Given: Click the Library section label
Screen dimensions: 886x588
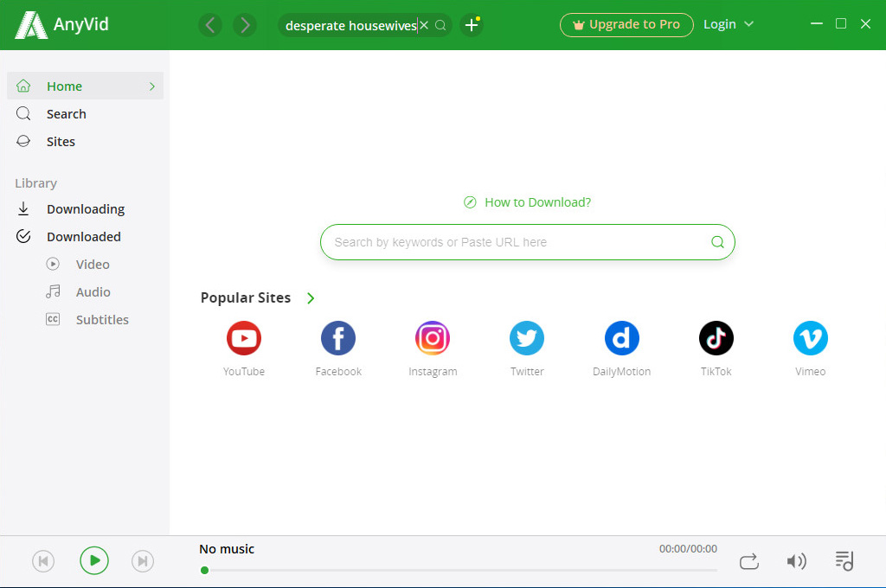Looking at the screenshot, I should [x=36, y=183].
